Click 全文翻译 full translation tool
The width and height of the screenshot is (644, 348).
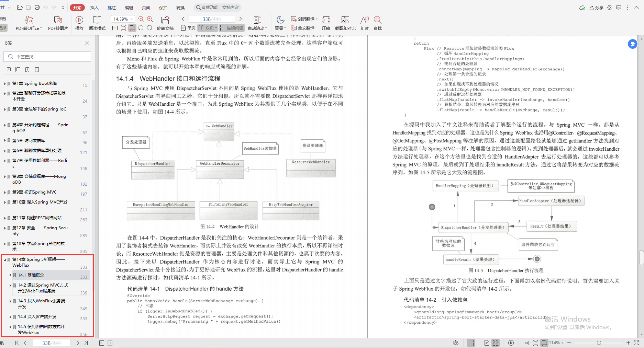[x=303, y=28]
